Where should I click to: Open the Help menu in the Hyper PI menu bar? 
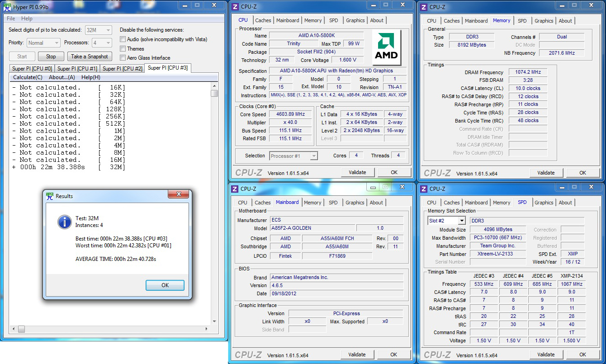click(27, 19)
